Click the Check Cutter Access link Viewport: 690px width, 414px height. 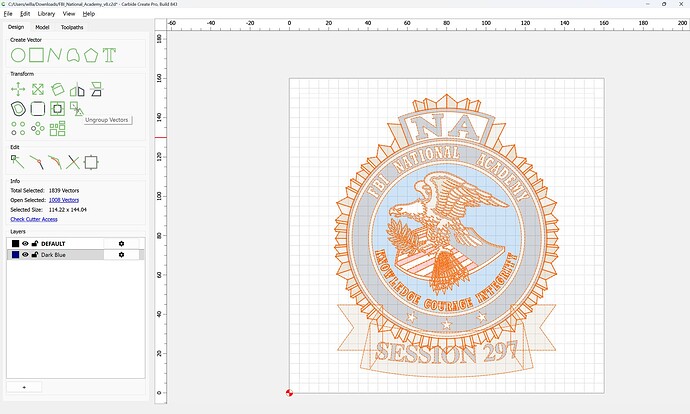(34, 219)
